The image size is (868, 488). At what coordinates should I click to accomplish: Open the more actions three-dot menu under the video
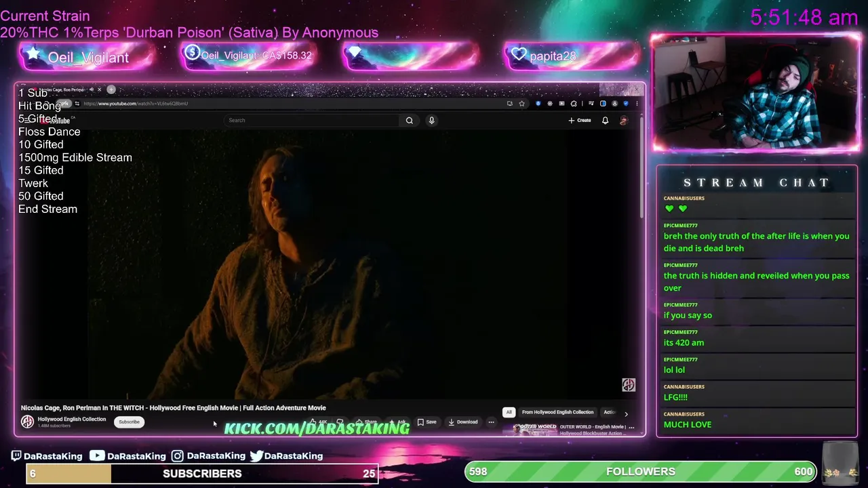coord(491,422)
